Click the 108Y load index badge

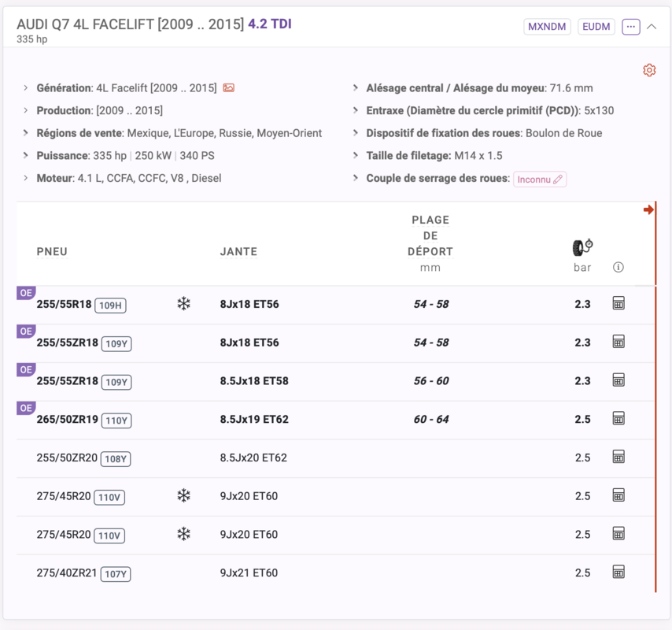point(116,459)
